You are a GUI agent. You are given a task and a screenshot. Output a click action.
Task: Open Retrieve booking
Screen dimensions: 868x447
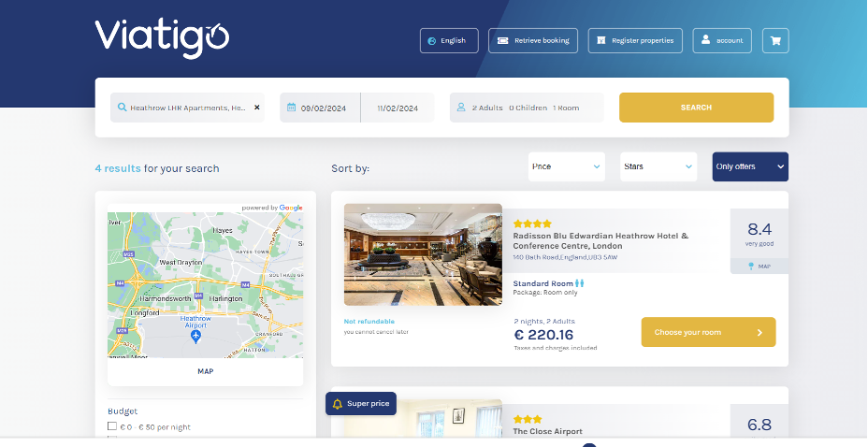[533, 40]
